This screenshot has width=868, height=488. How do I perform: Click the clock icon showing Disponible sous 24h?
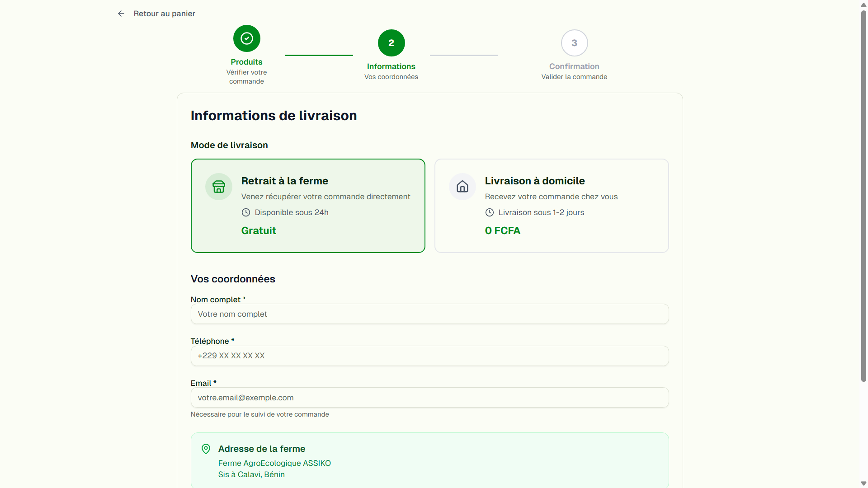click(x=246, y=212)
